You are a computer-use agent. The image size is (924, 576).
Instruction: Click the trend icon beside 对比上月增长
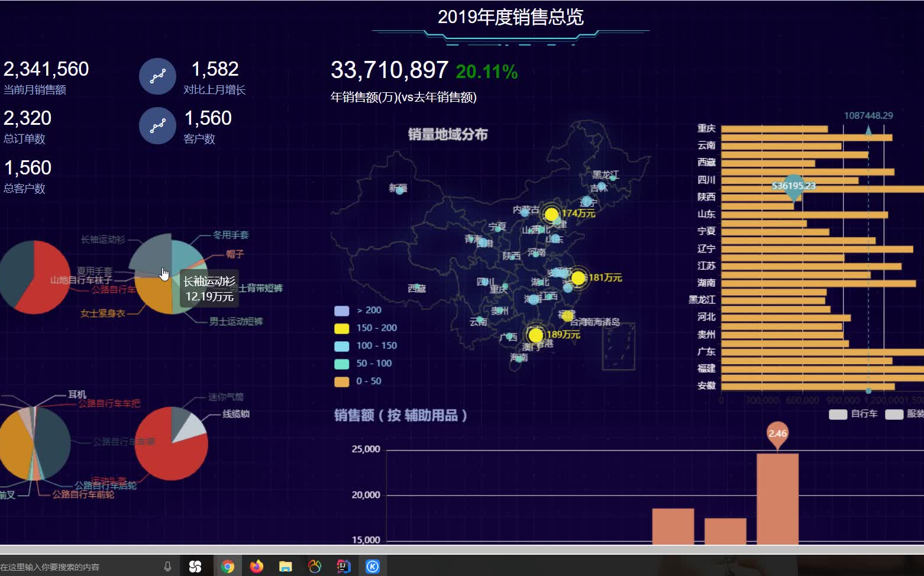[x=157, y=76]
